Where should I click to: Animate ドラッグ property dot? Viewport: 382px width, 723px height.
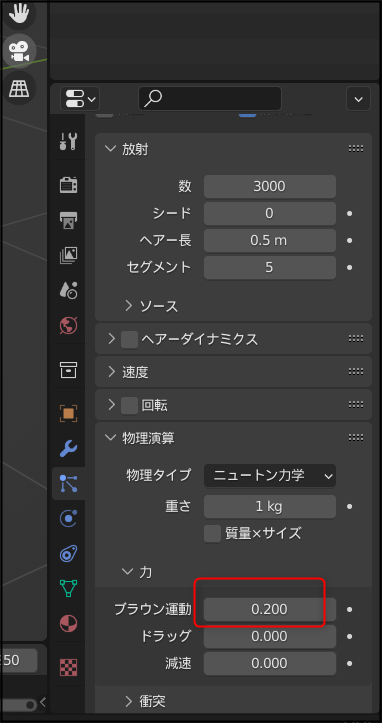coord(350,636)
